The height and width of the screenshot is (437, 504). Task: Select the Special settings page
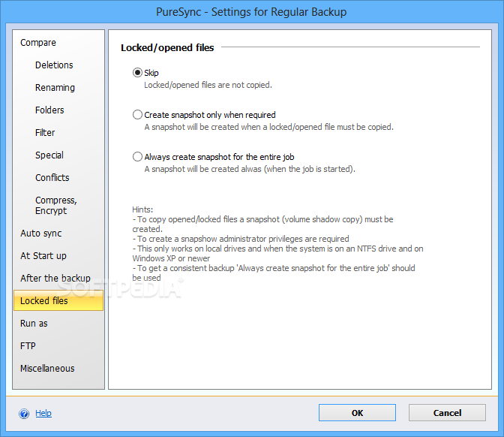click(x=49, y=155)
